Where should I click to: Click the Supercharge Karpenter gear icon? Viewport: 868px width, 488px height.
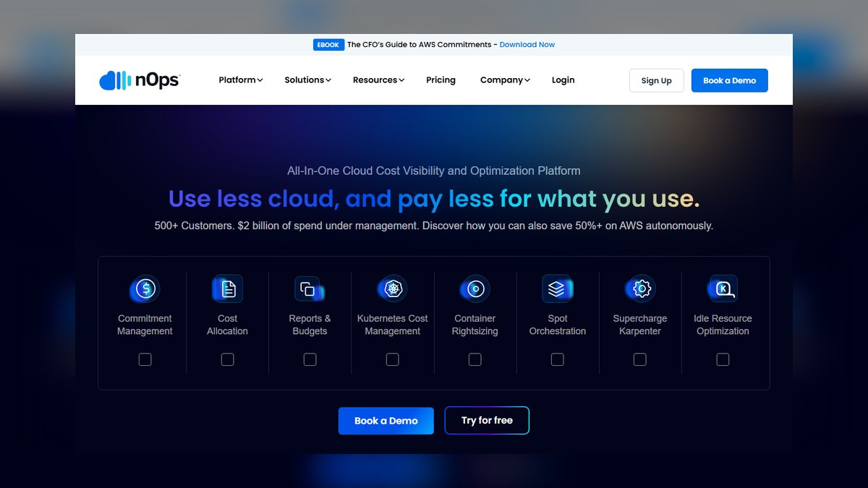(640, 289)
